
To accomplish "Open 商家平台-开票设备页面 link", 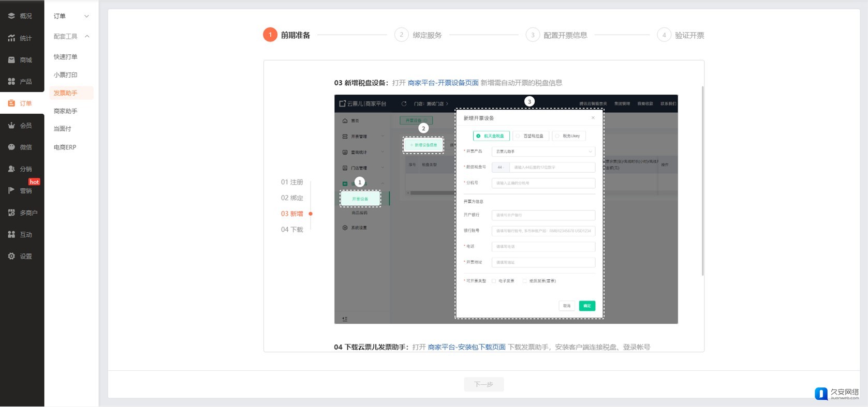I will [x=443, y=83].
